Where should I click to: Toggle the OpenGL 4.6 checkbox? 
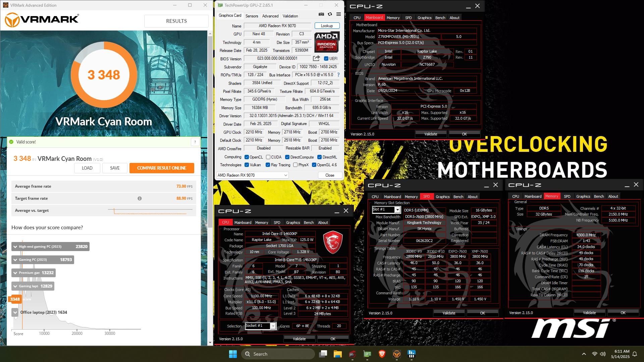pos(314,165)
